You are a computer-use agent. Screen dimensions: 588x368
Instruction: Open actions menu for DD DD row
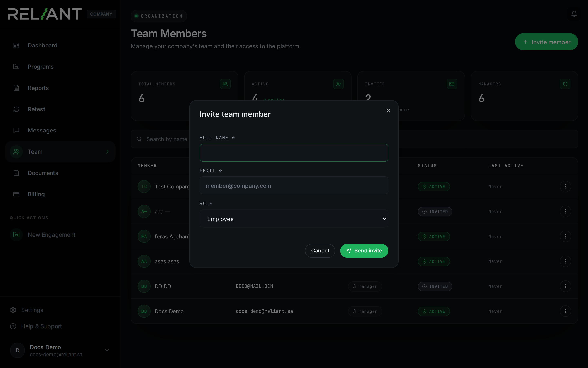click(565, 286)
